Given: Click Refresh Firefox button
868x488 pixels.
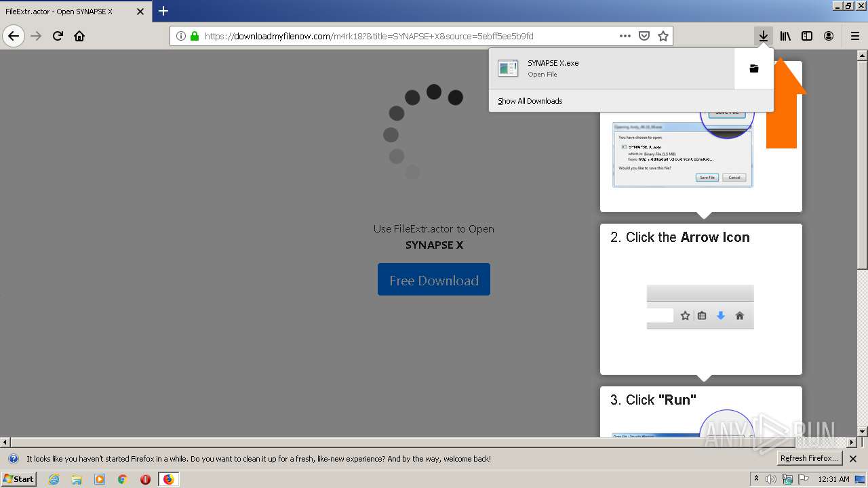Looking at the screenshot, I should 809,458.
